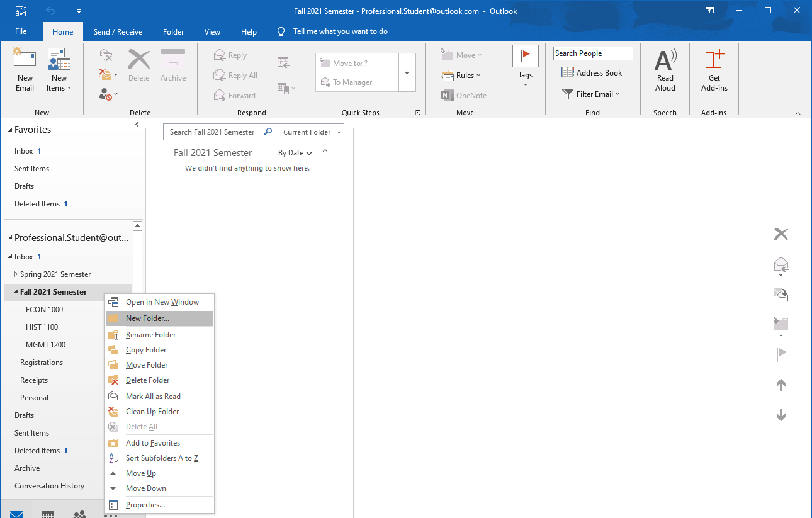
Task: Click the Tell me lightbulb icon
Action: coord(281,32)
